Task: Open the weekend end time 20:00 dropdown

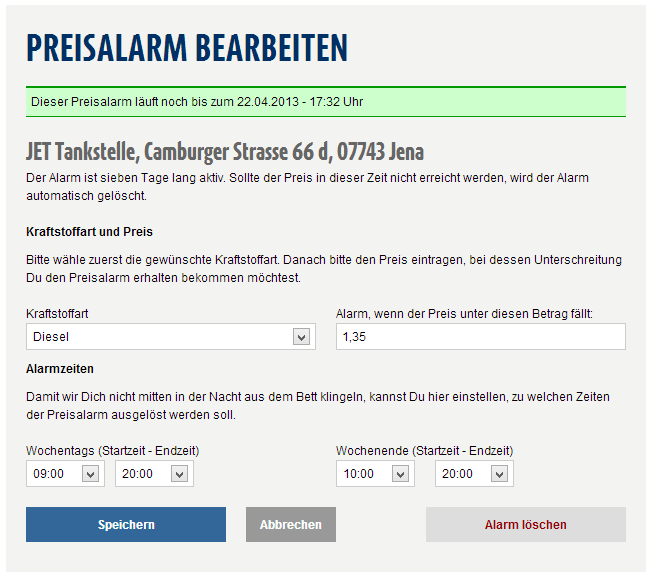Action: [x=474, y=473]
